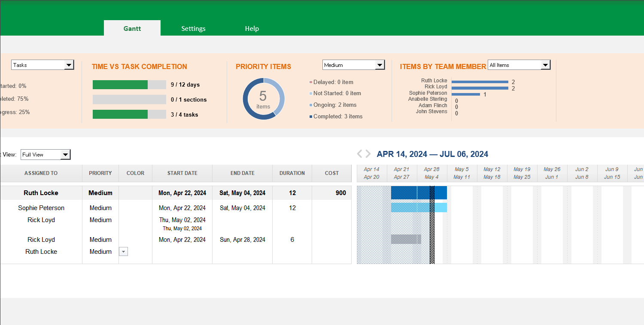Open the Medium priority filter dropdown
Image resolution: width=644 pixels, height=325 pixels.
click(380, 65)
